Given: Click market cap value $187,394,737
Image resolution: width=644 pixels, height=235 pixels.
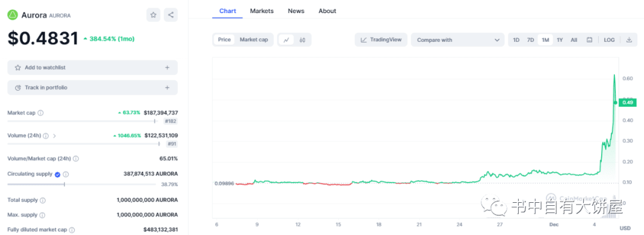Looking at the screenshot, I should (160, 113).
